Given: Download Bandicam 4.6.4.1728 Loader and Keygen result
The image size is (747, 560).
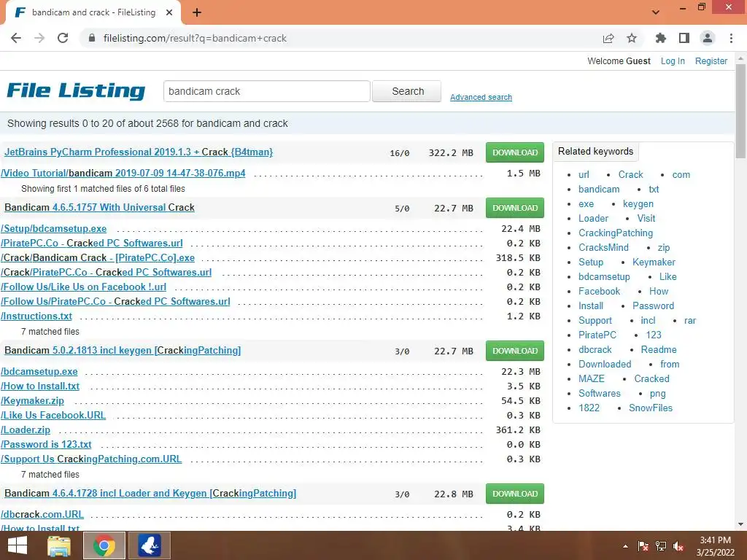Looking at the screenshot, I should point(515,494).
